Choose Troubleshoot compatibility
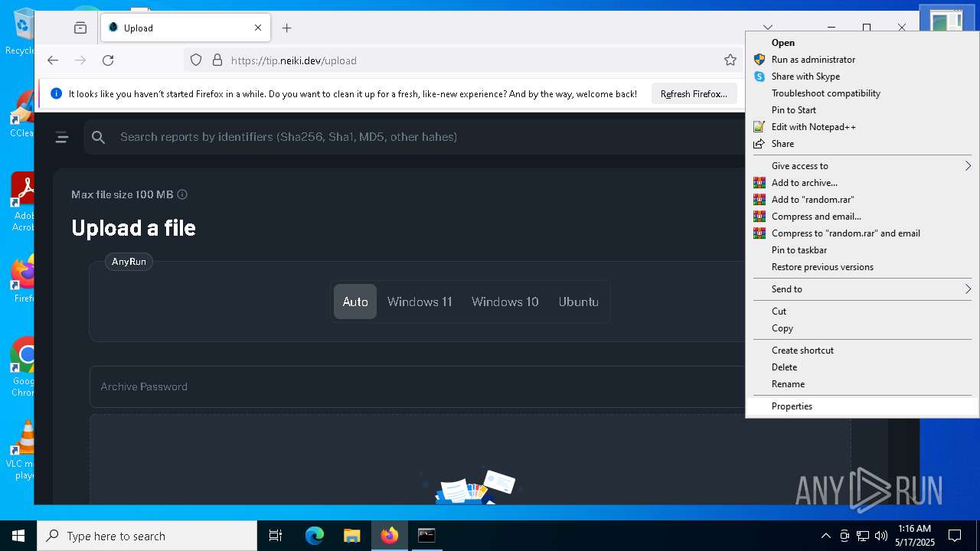The width and height of the screenshot is (980, 551). click(862, 93)
